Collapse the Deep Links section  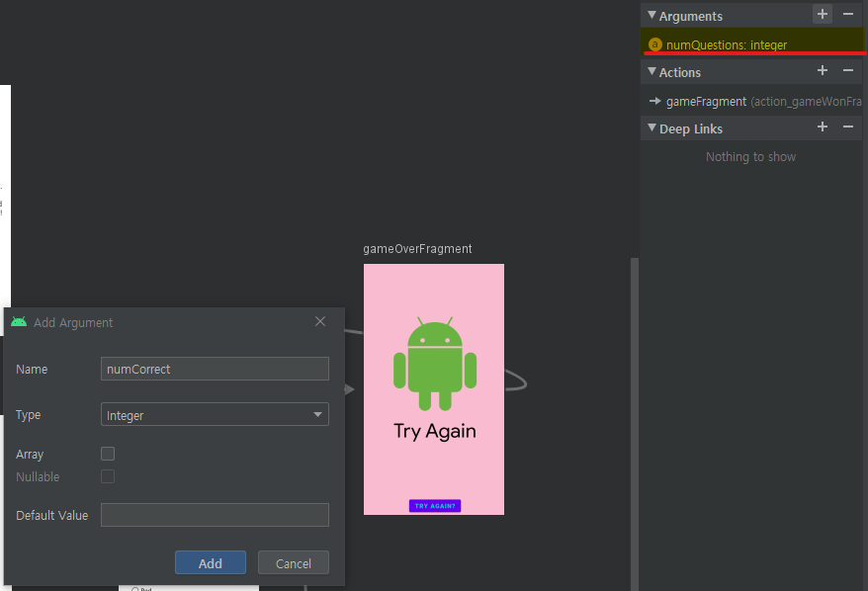point(651,127)
